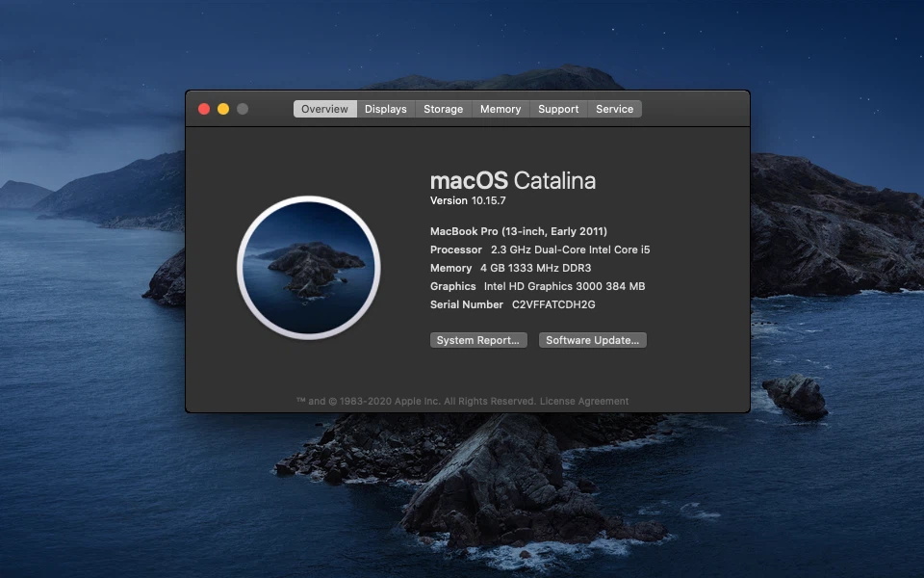Open the Service tab
Viewport: 924px width, 578px height.
pos(614,109)
